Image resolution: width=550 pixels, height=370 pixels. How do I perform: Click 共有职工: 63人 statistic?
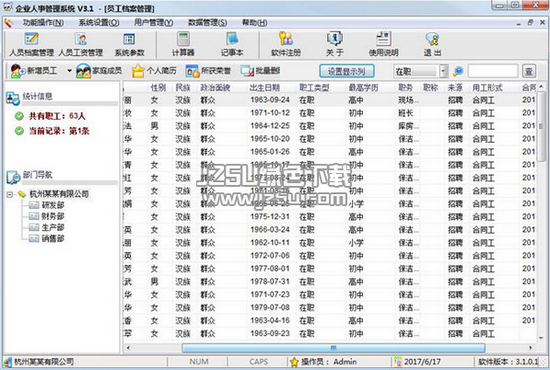click(57, 116)
